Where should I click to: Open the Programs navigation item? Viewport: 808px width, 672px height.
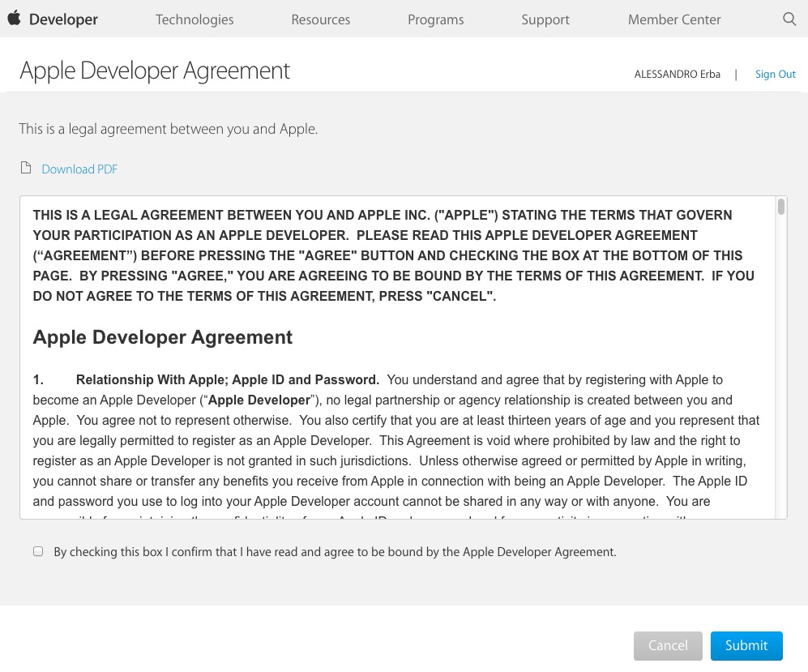point(436,19)
